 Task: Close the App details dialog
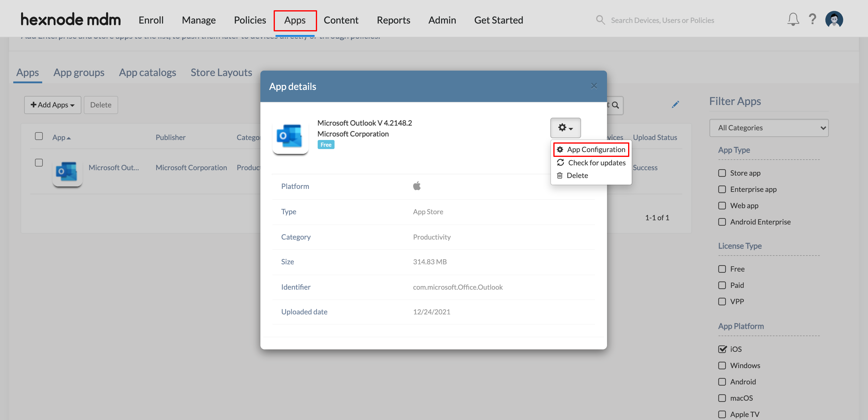pyautogui.click(x=594, y=86)
